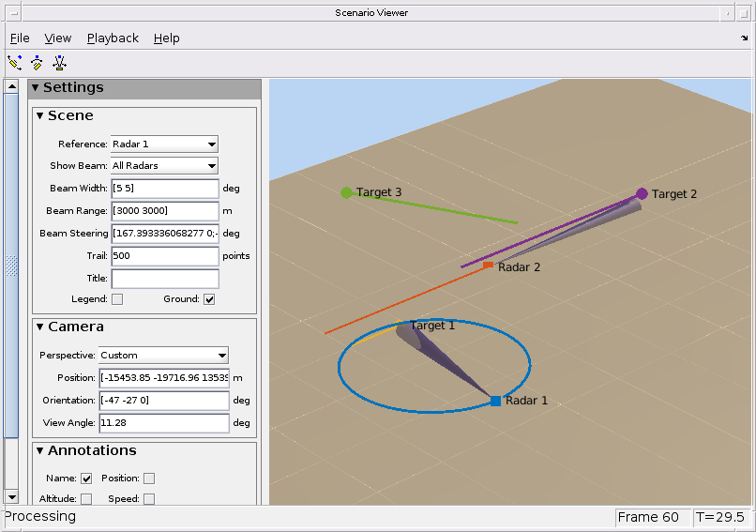Click the orange Radar 2 square marker

coord(488,265)
